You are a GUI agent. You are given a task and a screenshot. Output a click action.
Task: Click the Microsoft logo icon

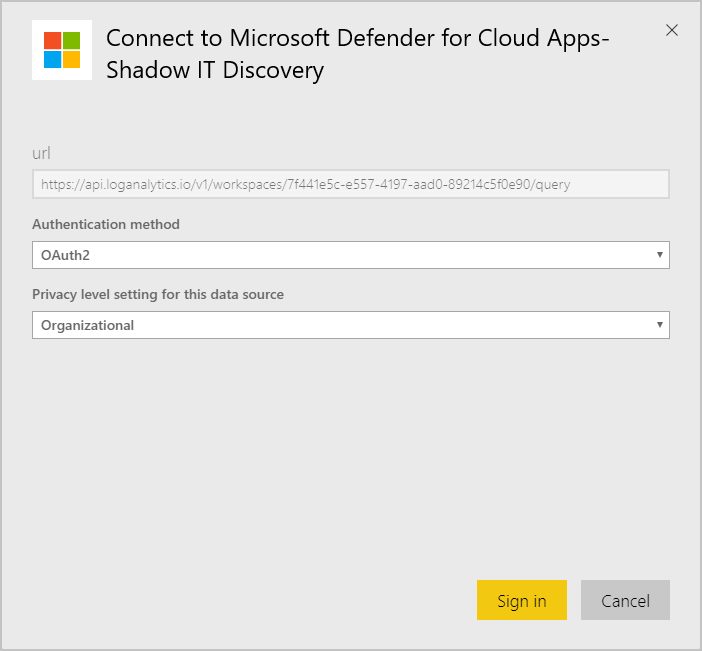tap(62, 50)
